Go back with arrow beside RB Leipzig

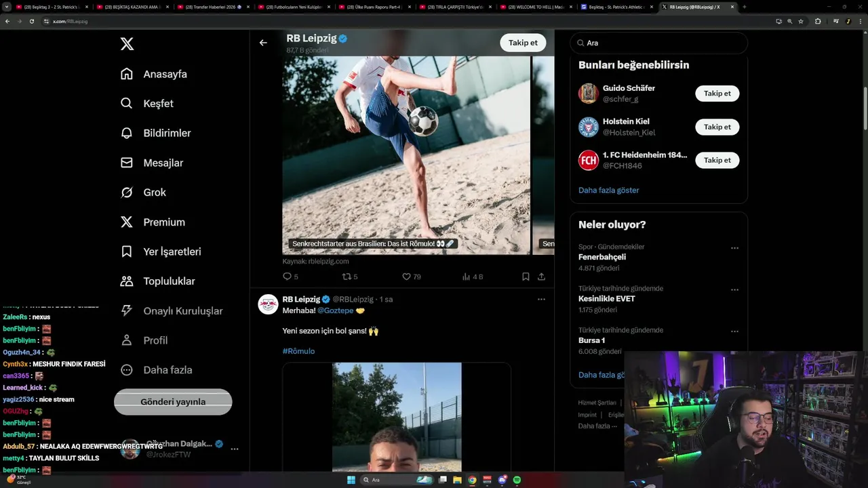263,43
